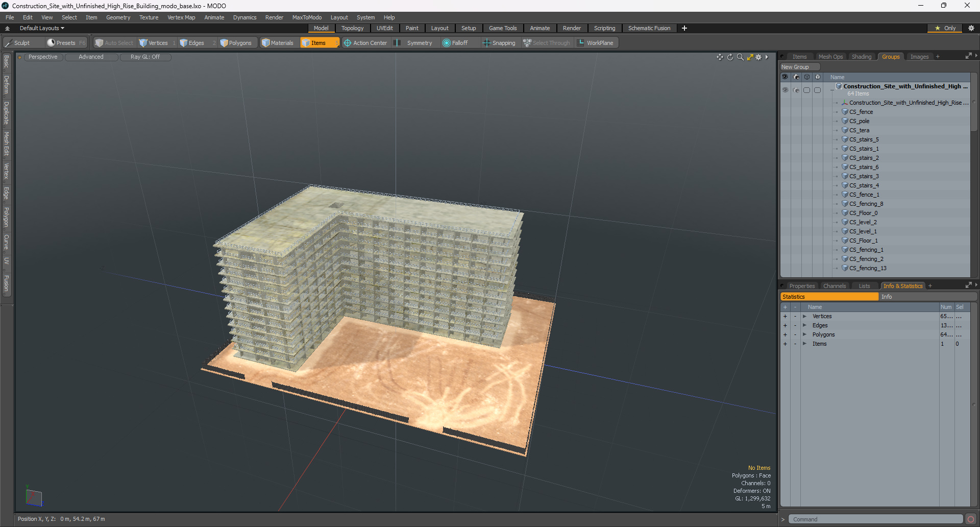Viewport: 980px width, 527px height.
Task: Switch to the UVEdit layout tab
Action: click(x=384, y=28)
